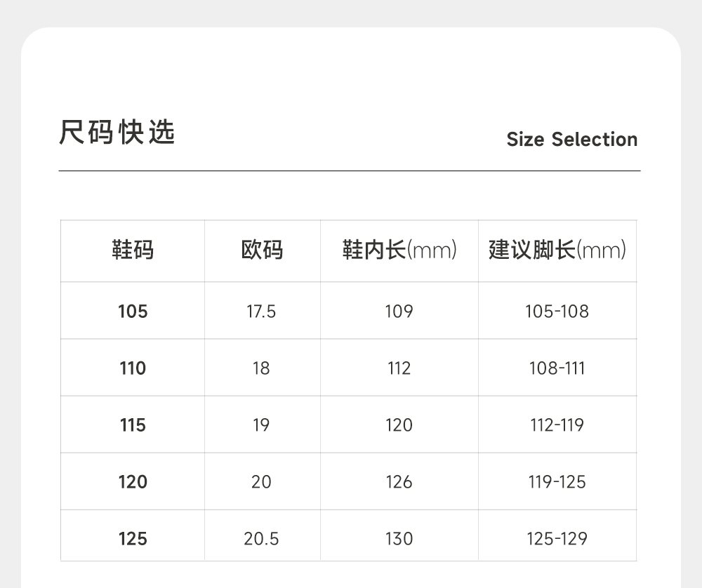Select the 欧码 column header
This screenshot has height=588, width=702.
click(262, 250)
